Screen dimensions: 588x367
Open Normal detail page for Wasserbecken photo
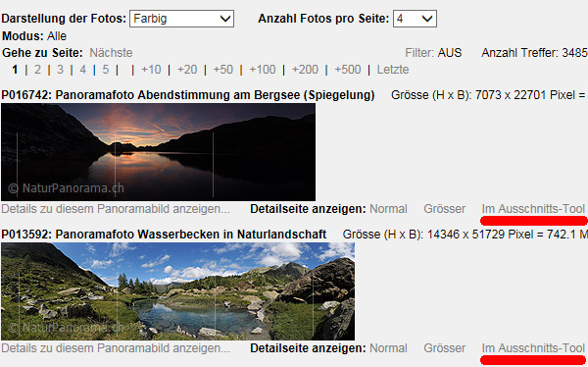[388, 348]
